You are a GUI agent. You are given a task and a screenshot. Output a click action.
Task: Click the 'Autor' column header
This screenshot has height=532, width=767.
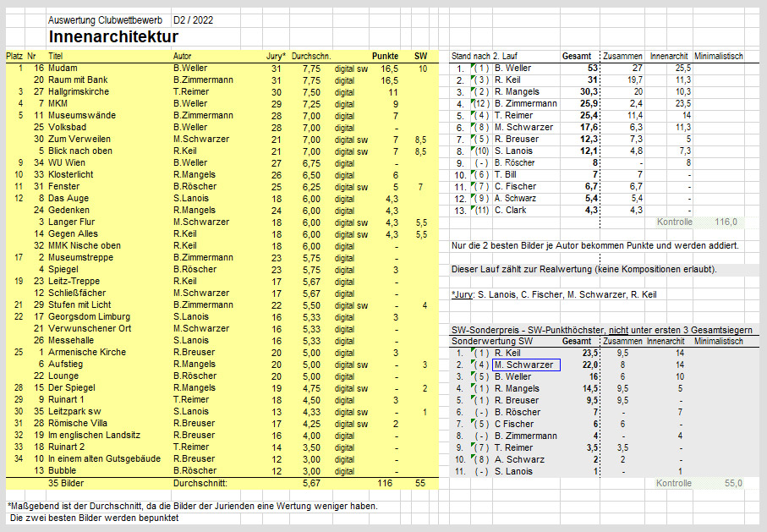pos(182,57)
